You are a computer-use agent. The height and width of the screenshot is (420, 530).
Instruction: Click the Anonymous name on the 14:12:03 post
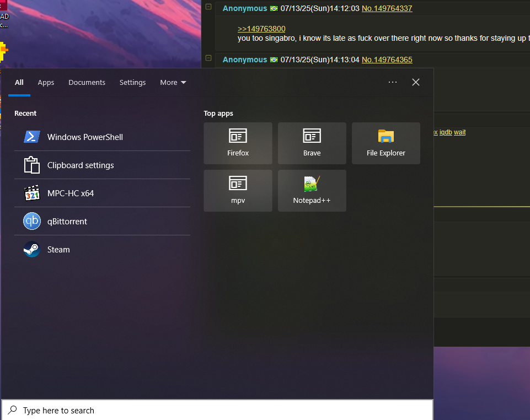click(245, 8)
